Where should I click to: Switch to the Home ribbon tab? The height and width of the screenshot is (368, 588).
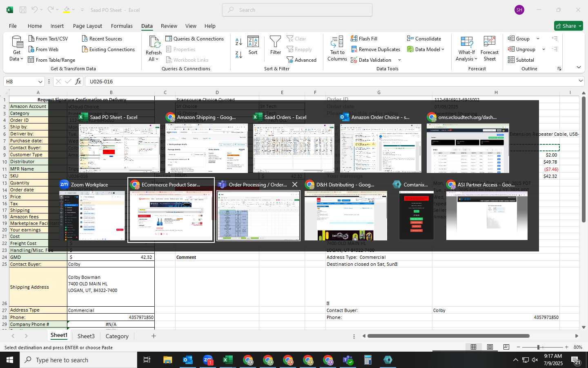(35, 26)
